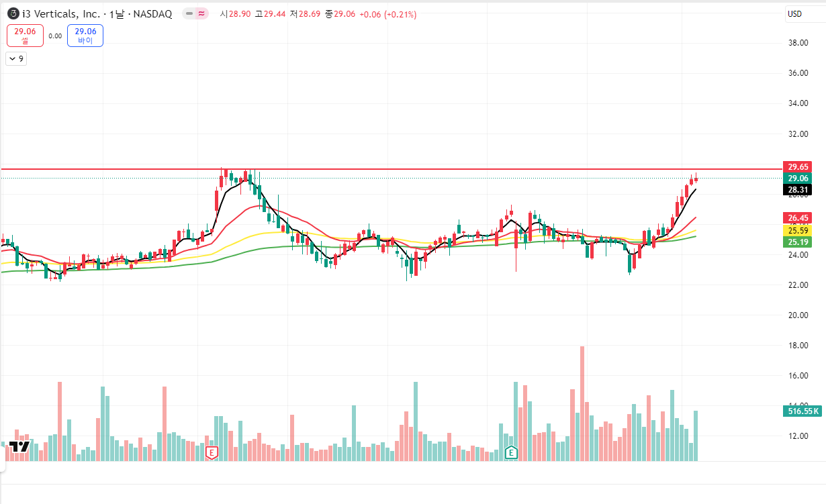Viewport: 826px width, 504px height.
Task: Expand the collapsed 9 indicators legend
Action: tap(16, 59)
